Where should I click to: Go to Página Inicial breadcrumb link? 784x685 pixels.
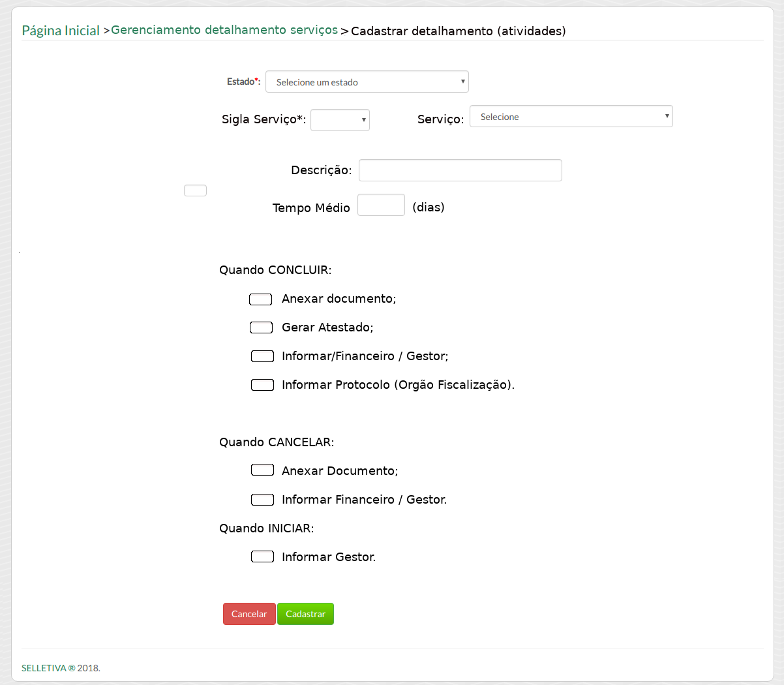click(61, 31)
